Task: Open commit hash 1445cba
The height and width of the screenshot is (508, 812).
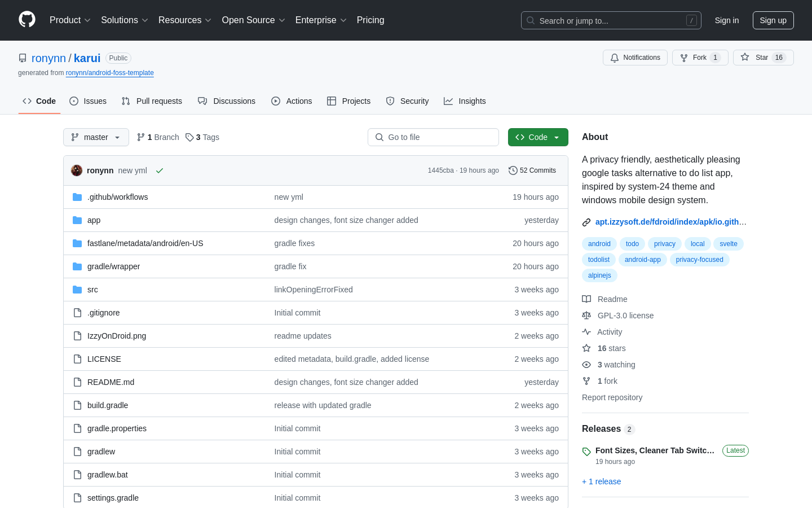Action: tap(440, 170)
